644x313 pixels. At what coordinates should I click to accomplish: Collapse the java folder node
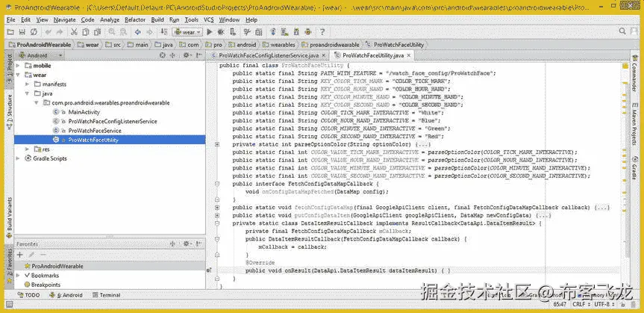point(27,93)
